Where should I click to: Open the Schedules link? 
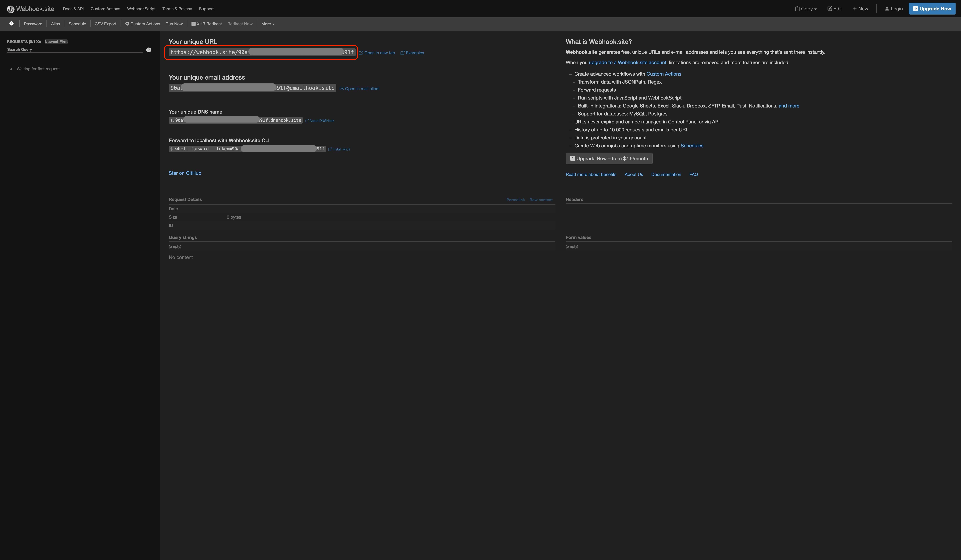[692, 146]
